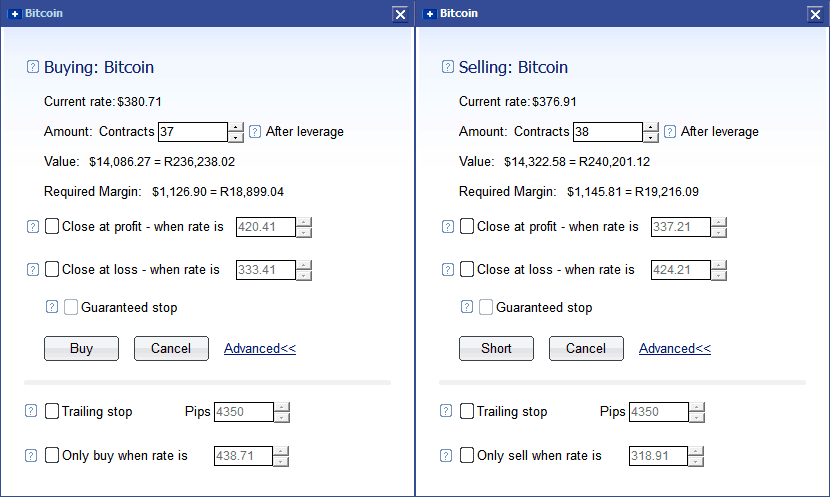Lower Close at loss rate 333.41
830x497 pixels.
tap(304, 275)
